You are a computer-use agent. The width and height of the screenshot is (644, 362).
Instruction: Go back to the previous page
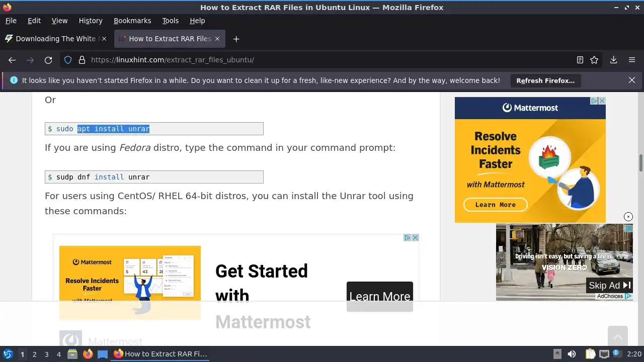coord(12,60)
